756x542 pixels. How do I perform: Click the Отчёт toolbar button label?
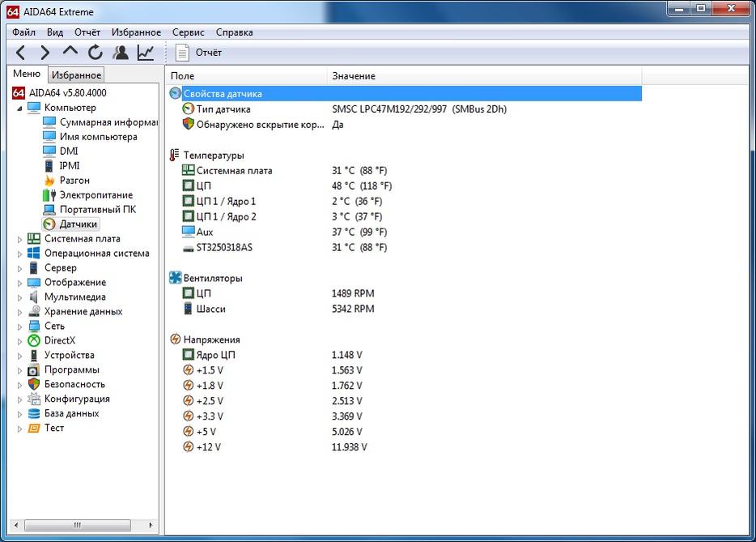click(209, 52)
